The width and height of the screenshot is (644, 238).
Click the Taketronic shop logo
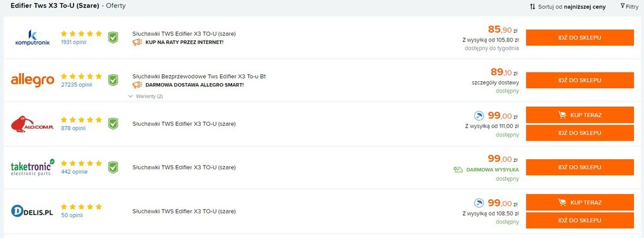33,167
